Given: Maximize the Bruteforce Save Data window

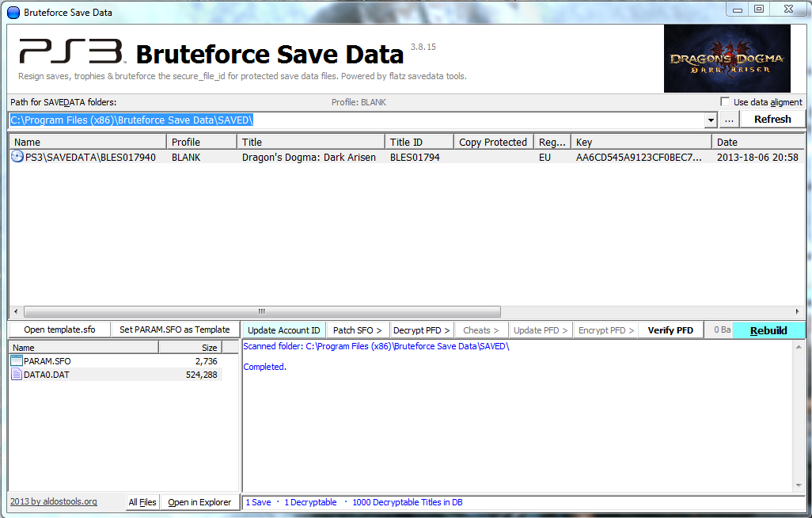Looking at the screenshot, I should (759, 9).
